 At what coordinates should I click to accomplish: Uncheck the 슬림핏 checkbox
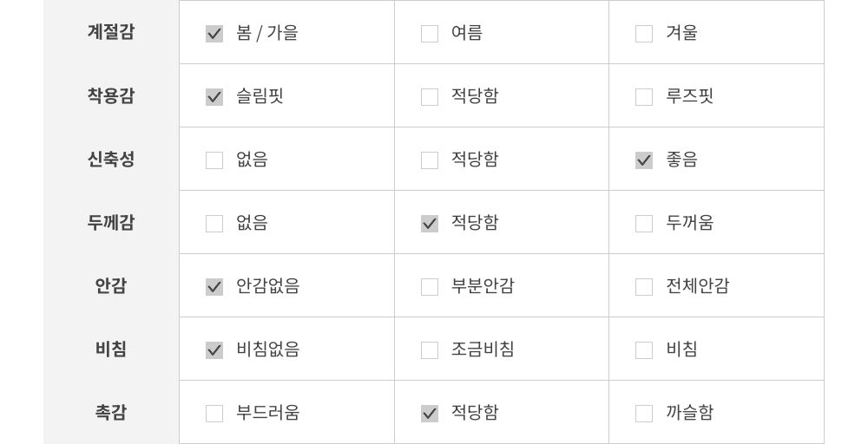tap(214, 97)
